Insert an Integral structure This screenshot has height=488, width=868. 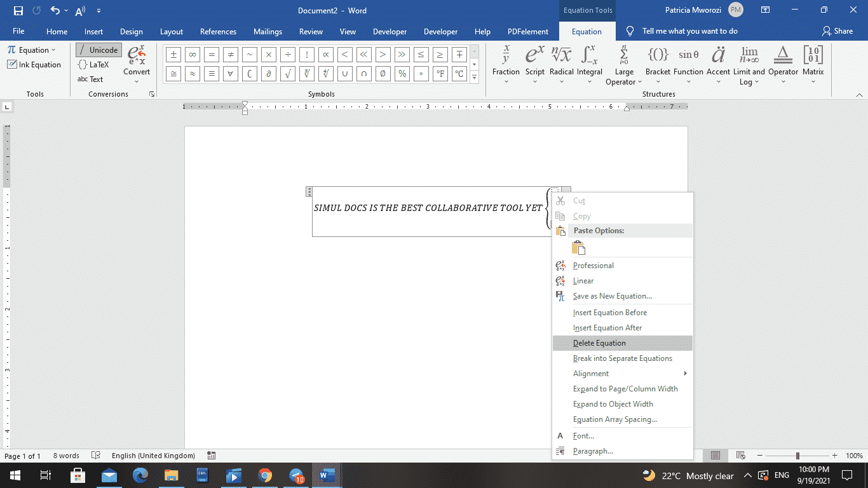[590, 64]
